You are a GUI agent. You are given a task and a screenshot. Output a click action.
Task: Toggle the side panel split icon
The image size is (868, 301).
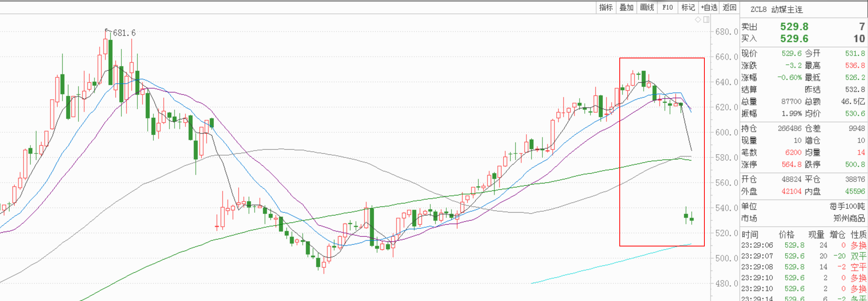(706, 19)
